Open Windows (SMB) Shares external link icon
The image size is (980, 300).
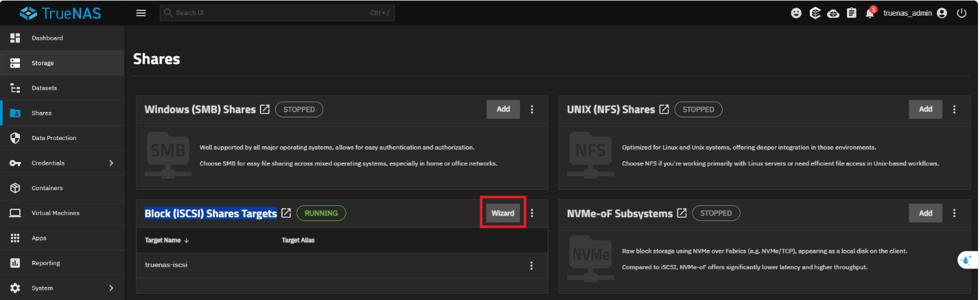pyautogui.click(x=265, y=109)
